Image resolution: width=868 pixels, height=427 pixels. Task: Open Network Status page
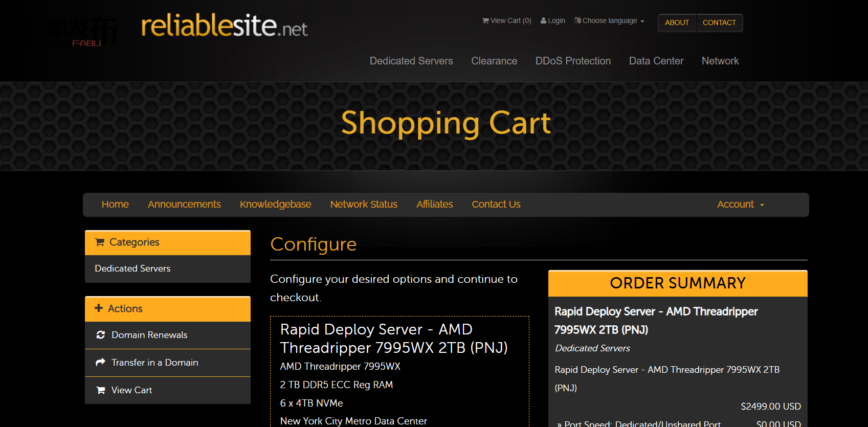(364, 205)
